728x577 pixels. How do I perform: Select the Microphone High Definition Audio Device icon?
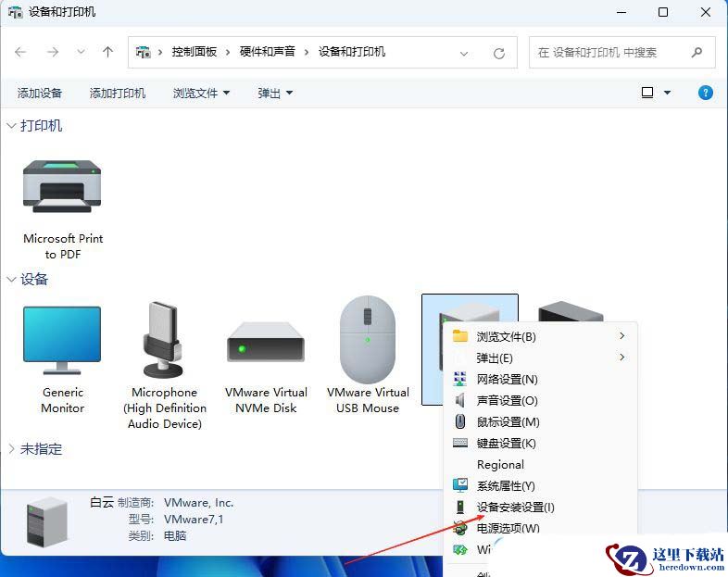coord(164,340)
